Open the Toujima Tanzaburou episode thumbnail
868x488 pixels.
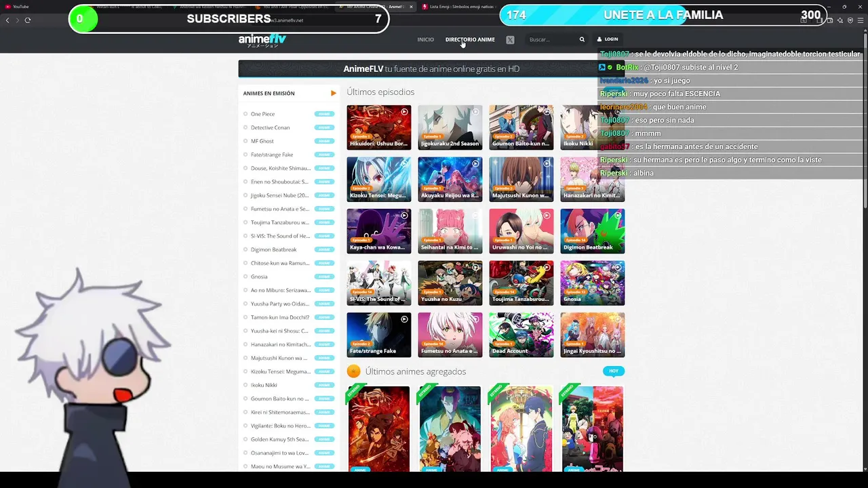pos(521,283)
